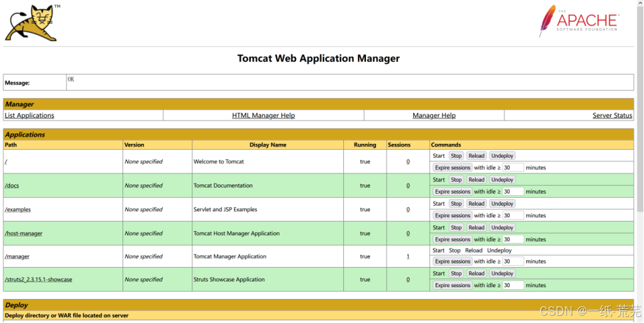644x323 pixels.
Task: Reload the Struts Showcase Application
Action: (x=476, y=273)
